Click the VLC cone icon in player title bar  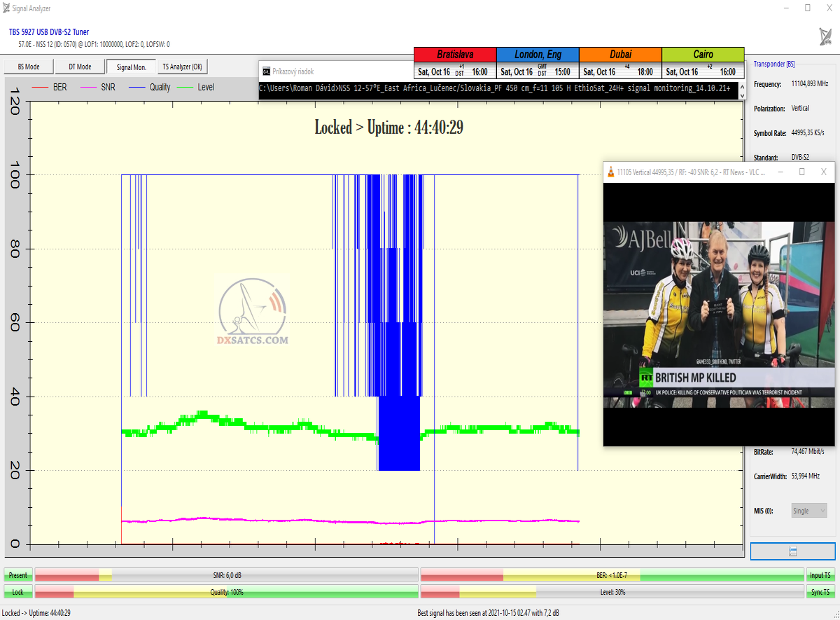pyautogui.click(x=611, y=172)
